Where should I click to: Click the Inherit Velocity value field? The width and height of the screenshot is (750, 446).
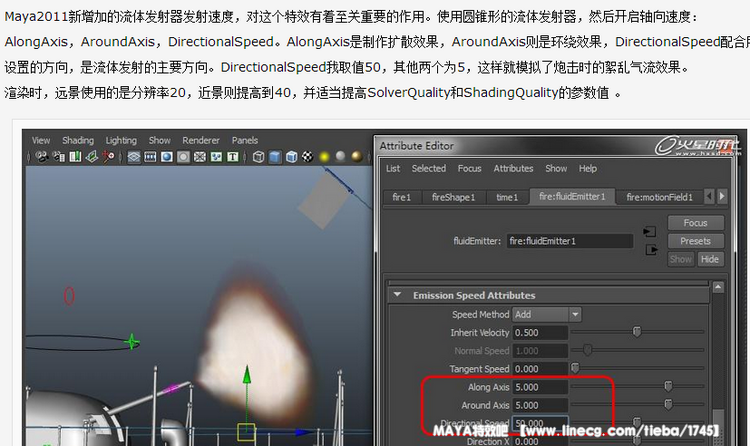pyautogui.click(x=540, y=332)
